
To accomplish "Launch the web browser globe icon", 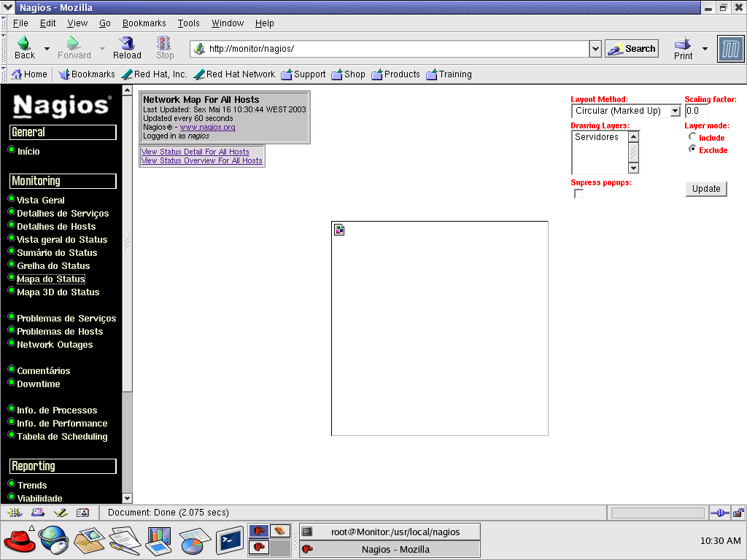I will pos(54,540).
